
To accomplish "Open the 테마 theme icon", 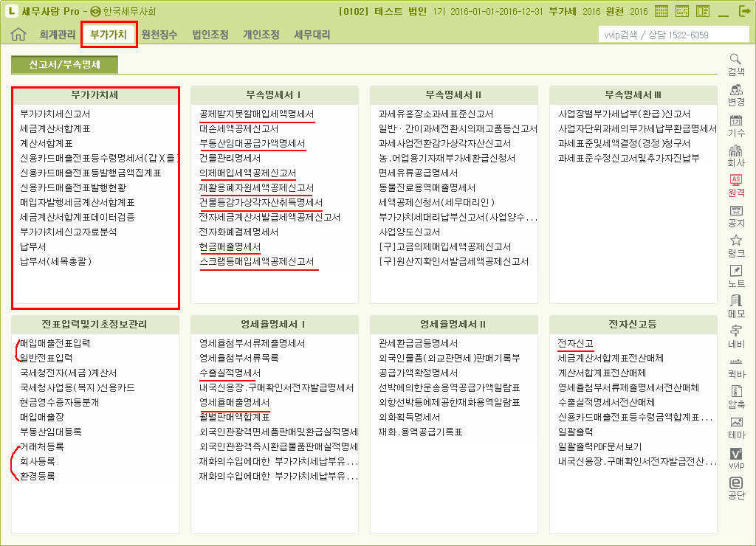I will click(736, 427).
